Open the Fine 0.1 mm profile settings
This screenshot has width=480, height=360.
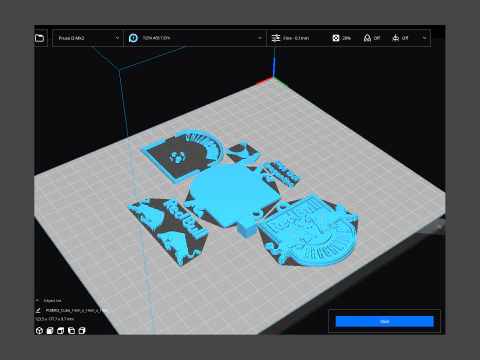[x=290, y=38]
